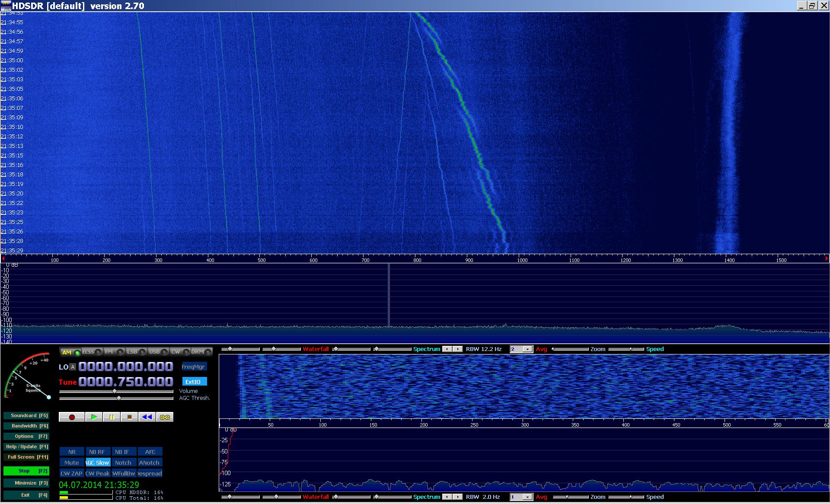Choose USB demodulation mode

pos(158,352)
